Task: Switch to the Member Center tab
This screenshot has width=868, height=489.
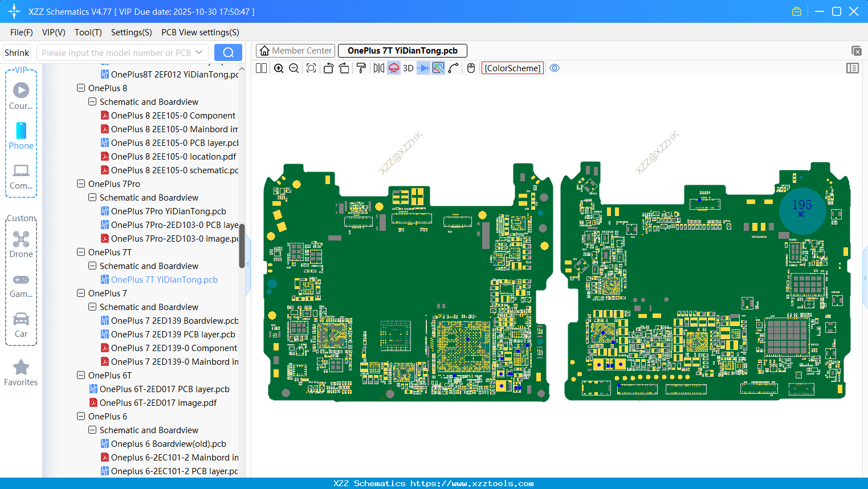Action: [296, 51]
